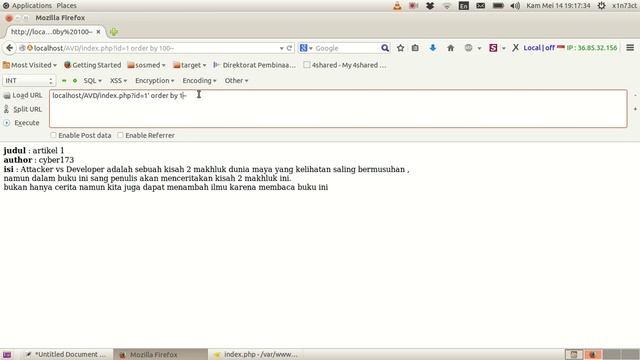Go back with the browser back arrow
The height and width of the screenshot is (360, 640).
pos(9,48)
